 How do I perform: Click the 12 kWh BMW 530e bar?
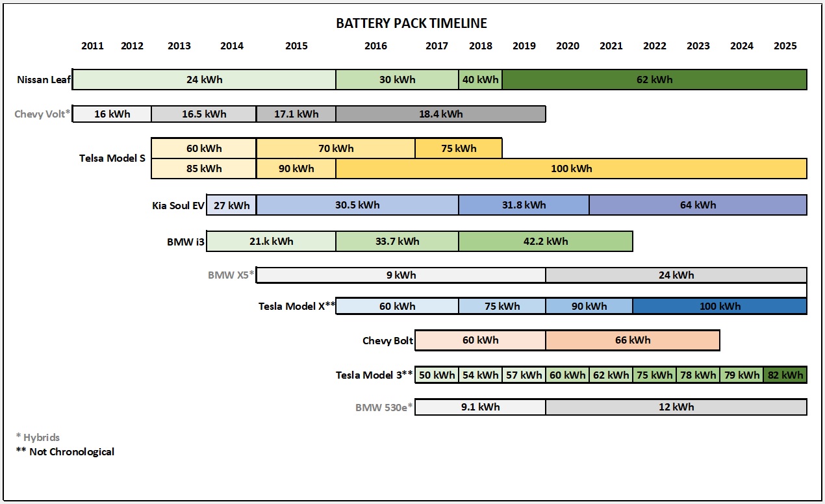[676, 407]
